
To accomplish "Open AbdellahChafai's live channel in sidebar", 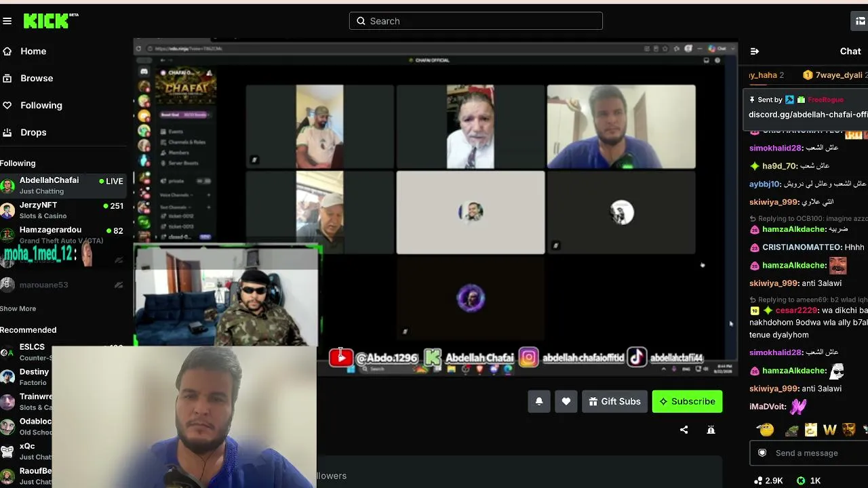I will point(62,185).
